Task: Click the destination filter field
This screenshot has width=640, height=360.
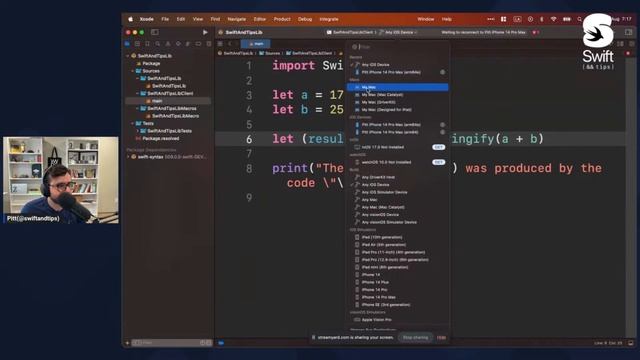Action: pos(398,47)
